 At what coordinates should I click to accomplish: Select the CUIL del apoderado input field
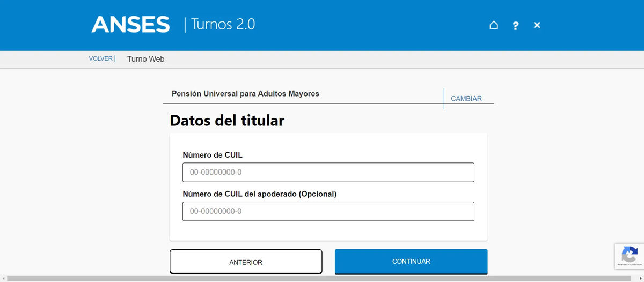pos(328,211)
